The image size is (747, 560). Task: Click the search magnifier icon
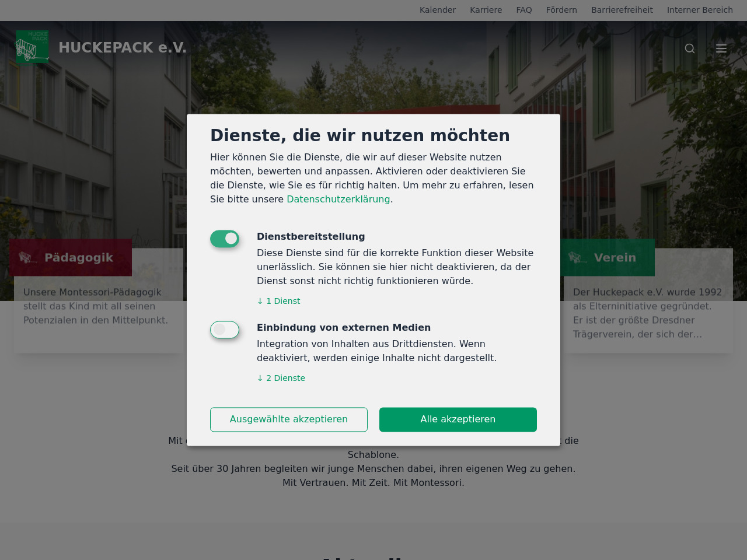(x=690, y=48)
